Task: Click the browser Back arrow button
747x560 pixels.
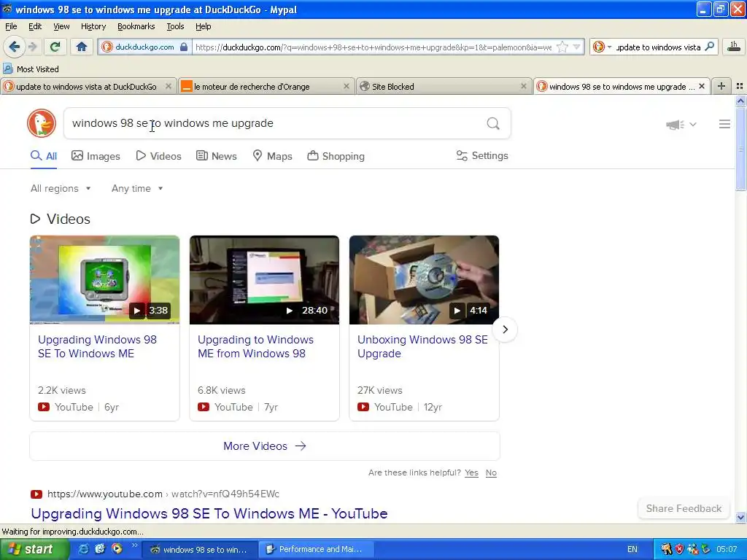Action: [15, 47]
